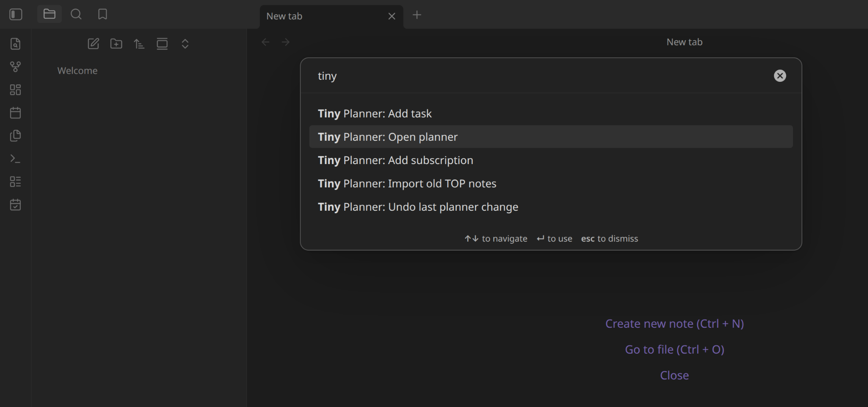Screen dimensions: 868x407
Task: Run 'Tiny Planner: Undo last planner change'
Action: coord(551,207)
